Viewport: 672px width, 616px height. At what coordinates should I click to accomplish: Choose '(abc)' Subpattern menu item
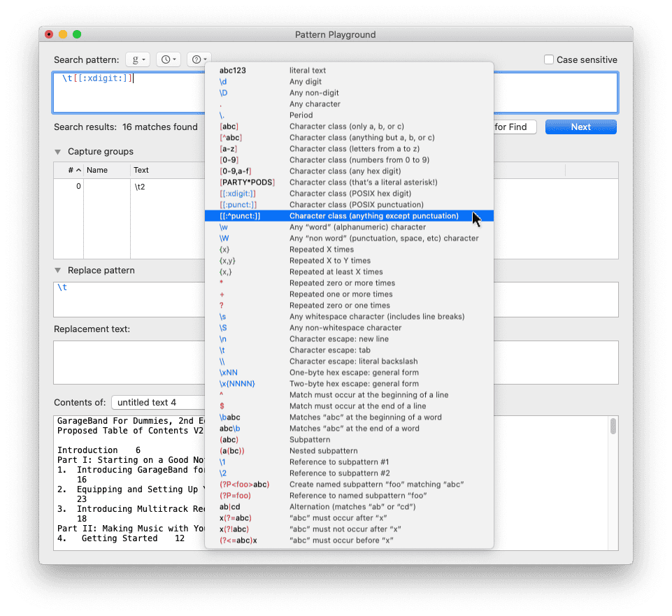tap(348, 440)
